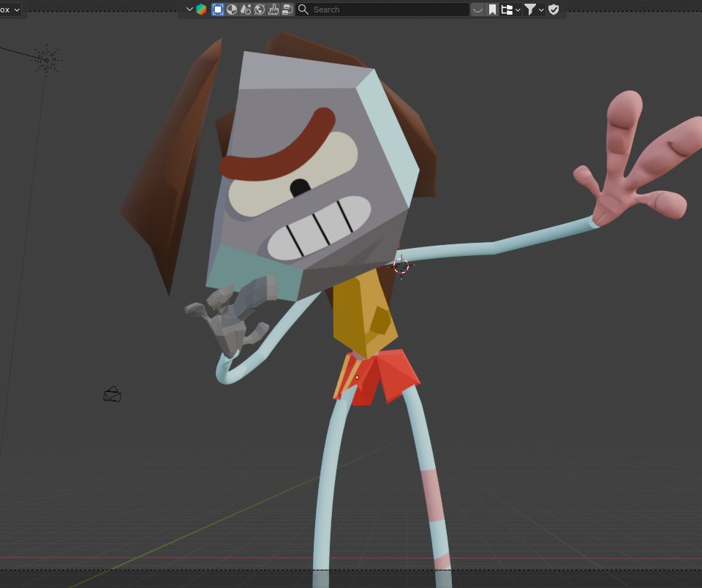Image resolution: width=702 pixels, height=588 pixels.
Task: Toggle the droplets icon in header
Action: [x=246, y=10]
